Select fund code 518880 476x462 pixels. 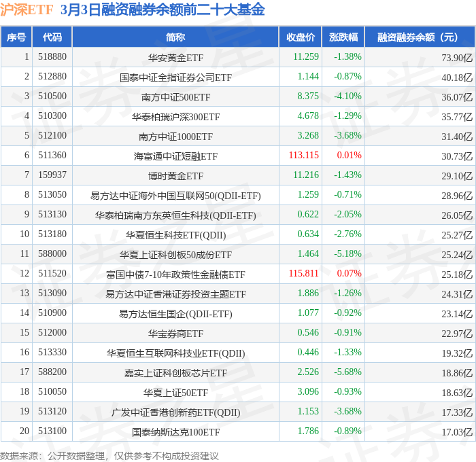[x=52, y=56]
